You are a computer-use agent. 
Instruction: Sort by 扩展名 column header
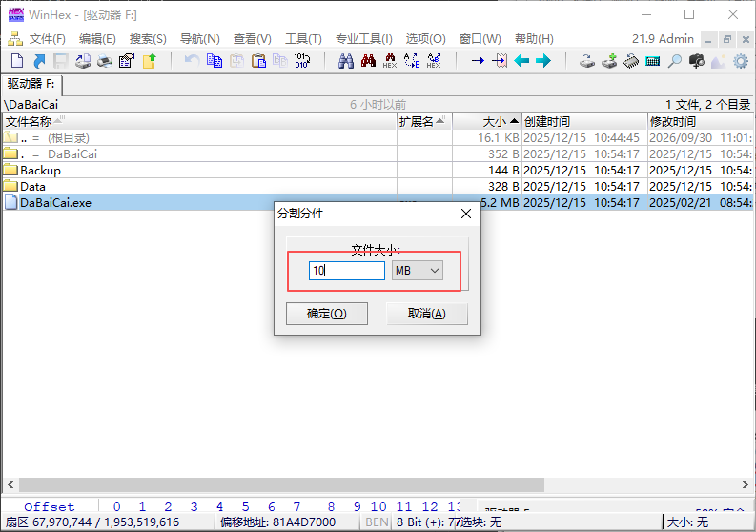(424, 121)
